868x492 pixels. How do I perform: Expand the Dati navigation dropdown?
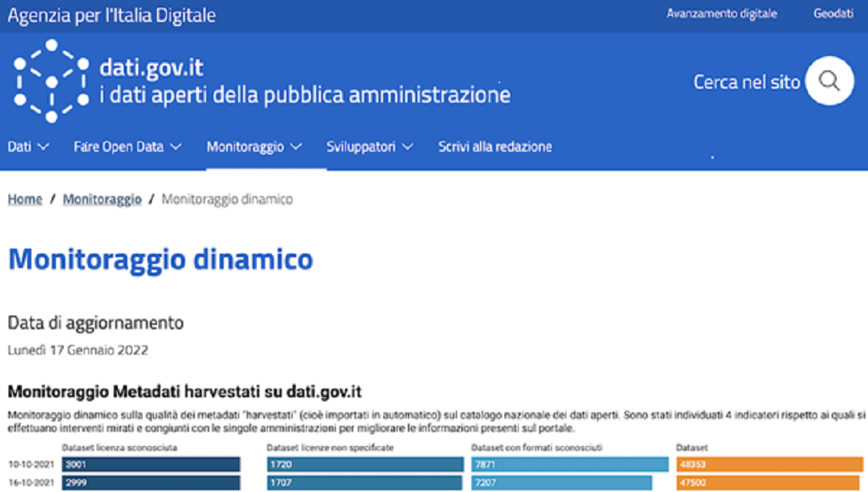tap(44, 146)
